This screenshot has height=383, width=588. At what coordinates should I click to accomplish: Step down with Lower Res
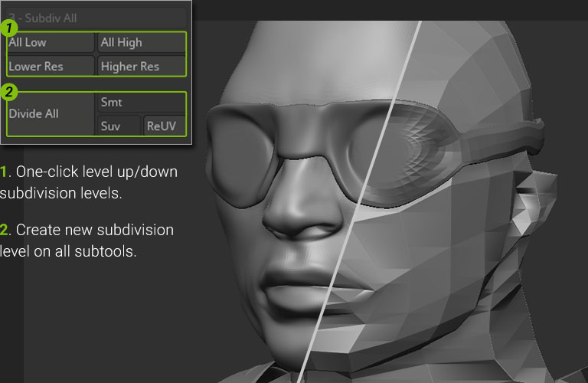point(51,67)
